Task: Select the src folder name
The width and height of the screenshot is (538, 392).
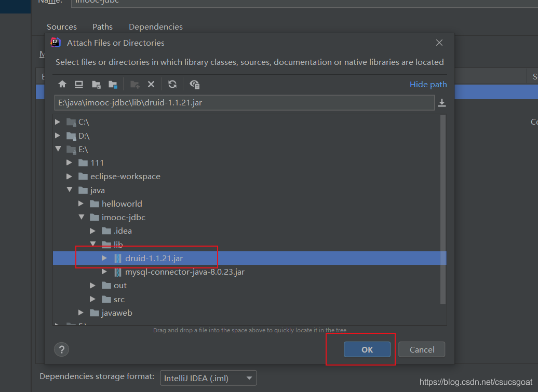Action: tap(119, 300)
